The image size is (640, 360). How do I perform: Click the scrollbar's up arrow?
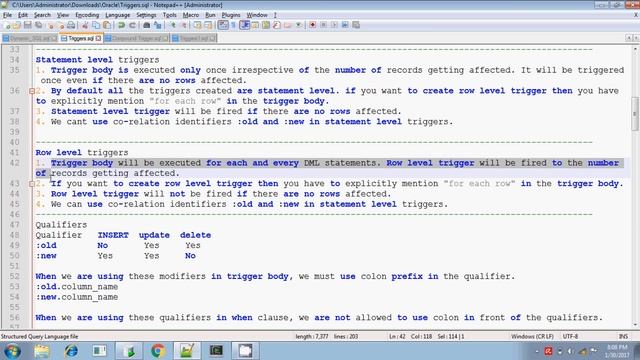tap(635, 49)
